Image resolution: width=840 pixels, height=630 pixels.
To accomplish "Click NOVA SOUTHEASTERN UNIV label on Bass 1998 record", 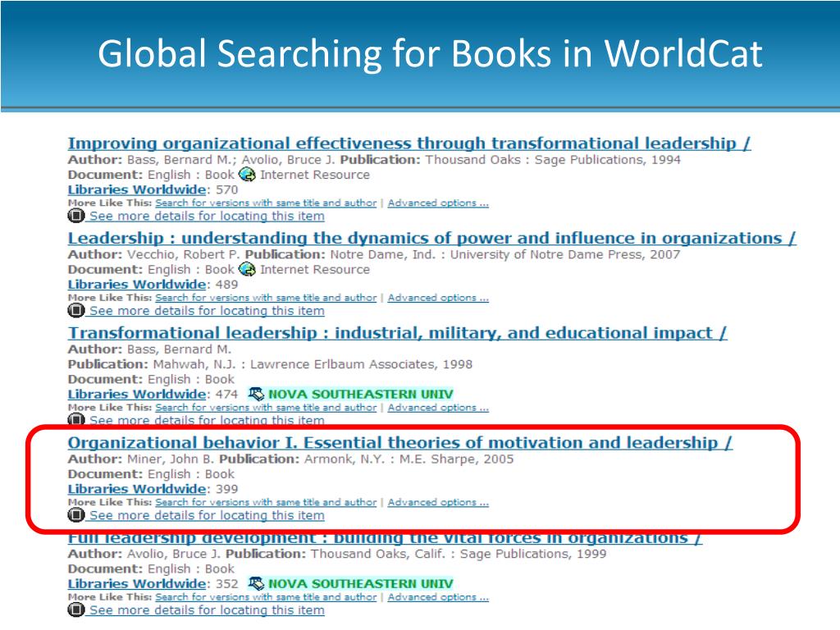I will (x=361, y=395).
